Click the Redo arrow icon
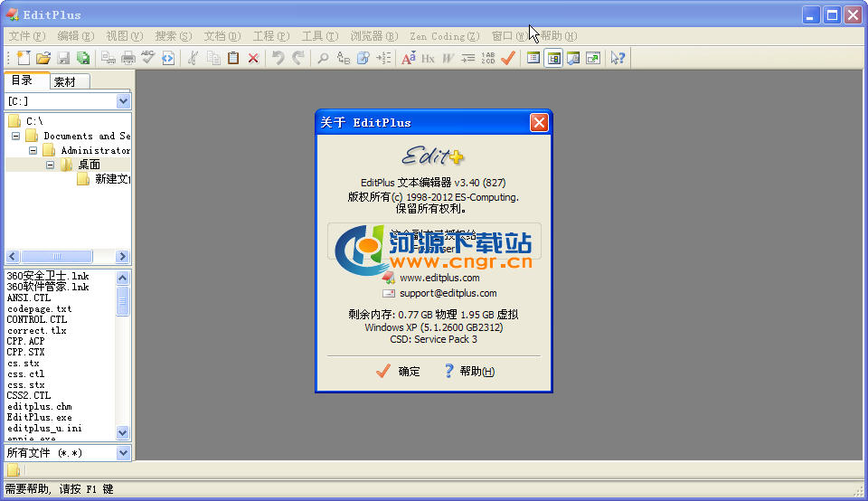Screen dimensions: 868x501 click(297, 58)
